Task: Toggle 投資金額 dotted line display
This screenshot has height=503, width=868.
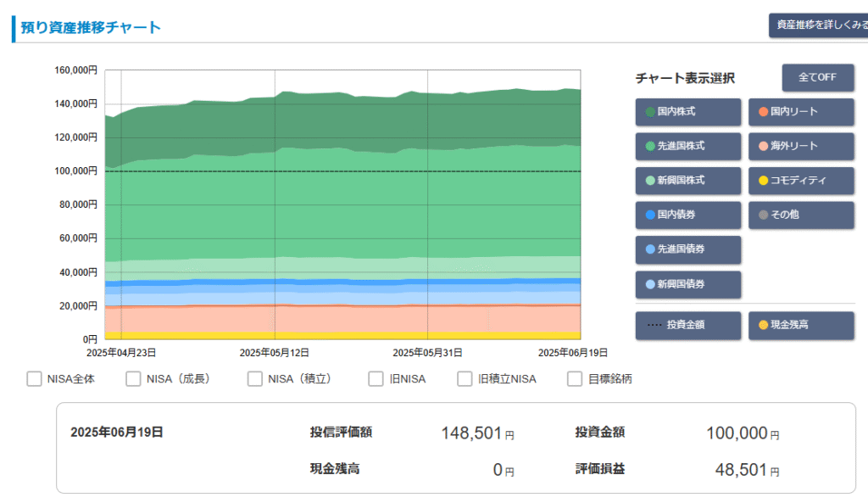Action: (687, 325)
